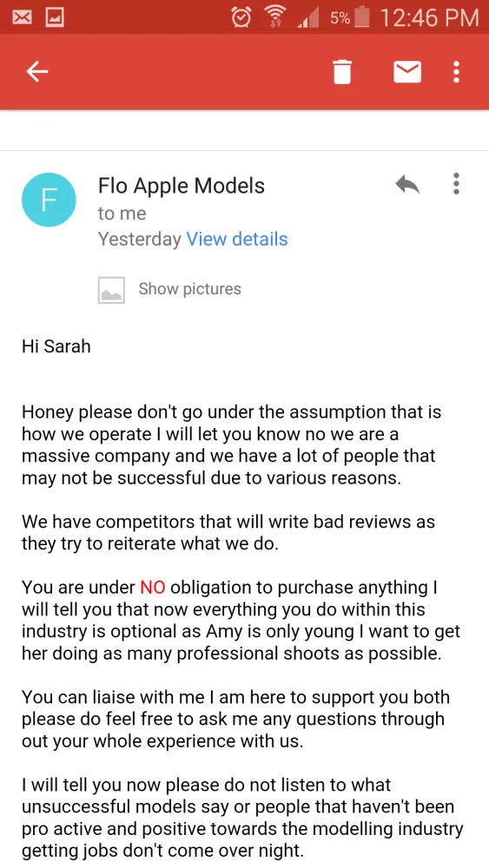Tap the sender name Flo Apple Models
Viewport: 489px width, 868px height.
182,186
